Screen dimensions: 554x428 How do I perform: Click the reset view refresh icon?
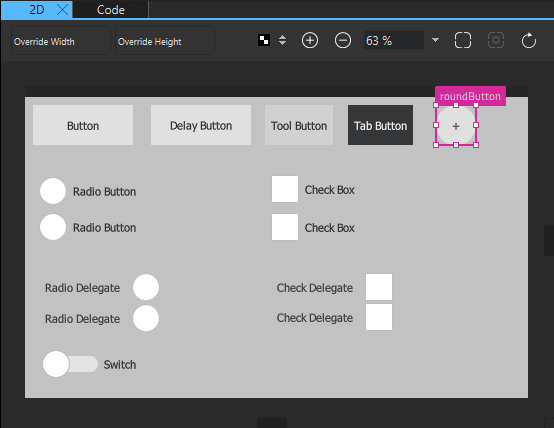[x=529, y=40]
